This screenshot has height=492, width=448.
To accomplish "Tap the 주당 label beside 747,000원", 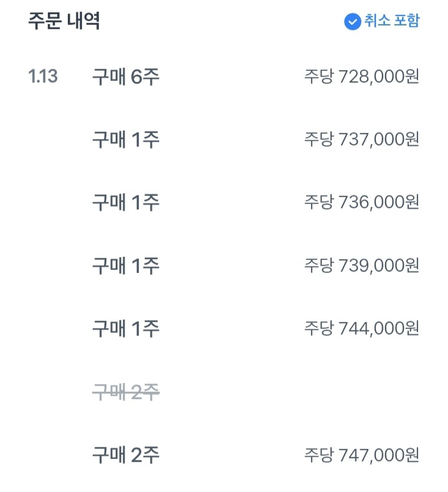I will click(319, 455).
